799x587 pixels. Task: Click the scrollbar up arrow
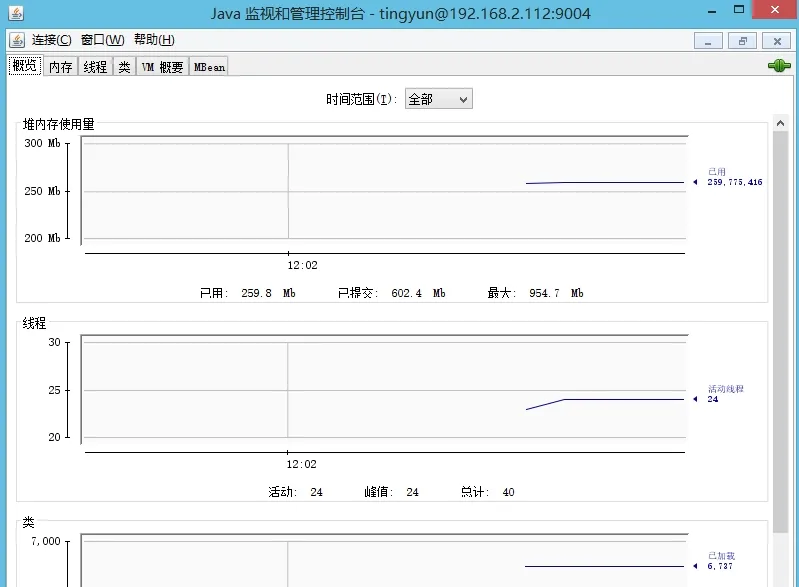tap(780, 123)
